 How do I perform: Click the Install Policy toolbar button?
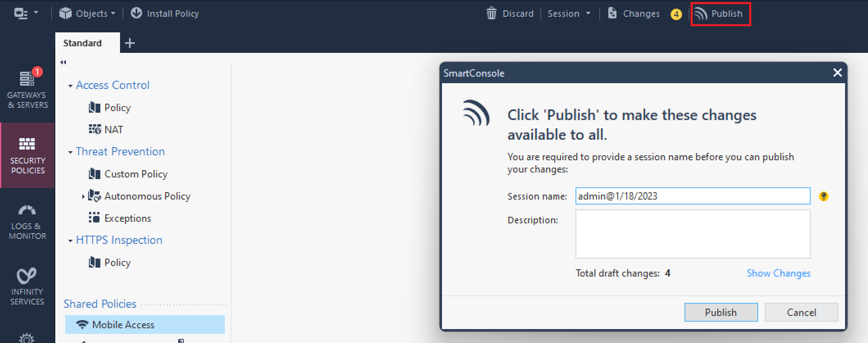point(165,14)
